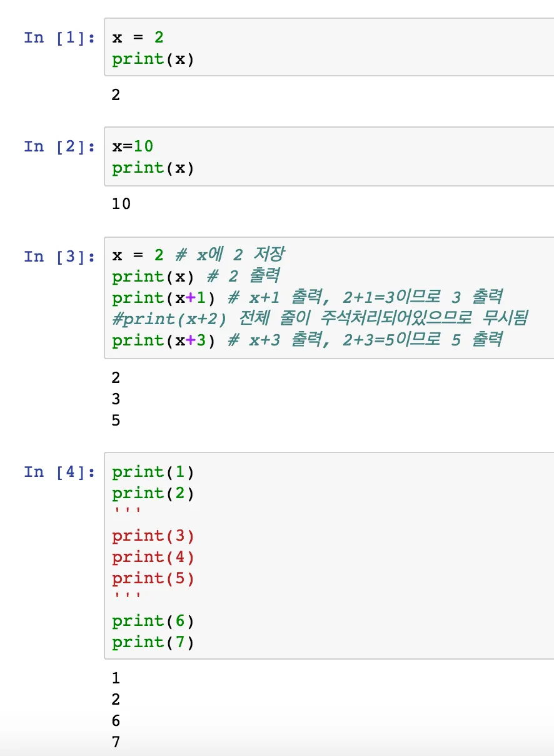The height and width of the screenshot is (756, 554).
Task: Click the red 'print(4)' line
Action: pyautogui.click(x=153, y=557)
